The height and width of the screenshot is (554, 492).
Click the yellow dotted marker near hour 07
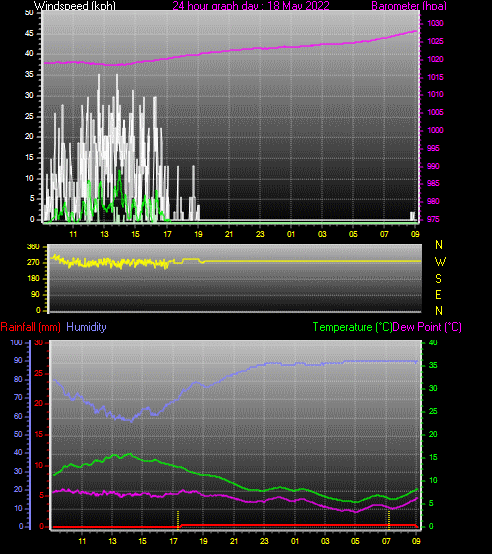tap(389, 519)
